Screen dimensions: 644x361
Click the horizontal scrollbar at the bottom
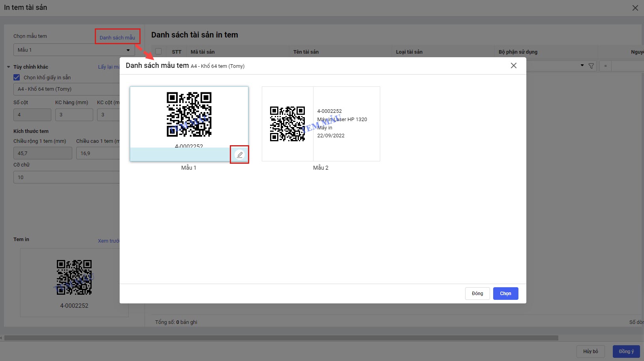tap(281, 338)
